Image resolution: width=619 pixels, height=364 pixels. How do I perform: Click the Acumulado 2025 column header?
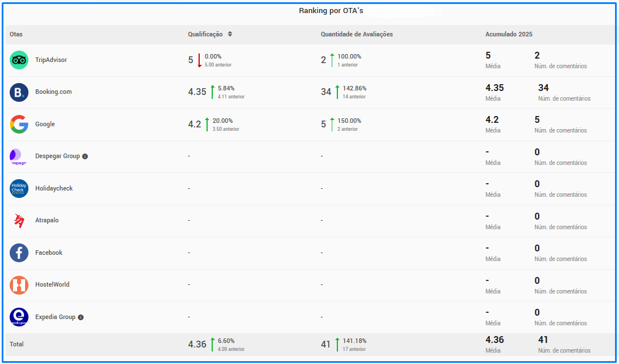[x=509, y=34]
